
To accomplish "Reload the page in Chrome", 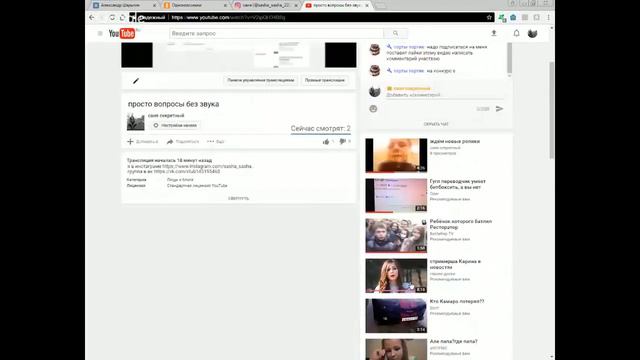I will tap(112, 18).
